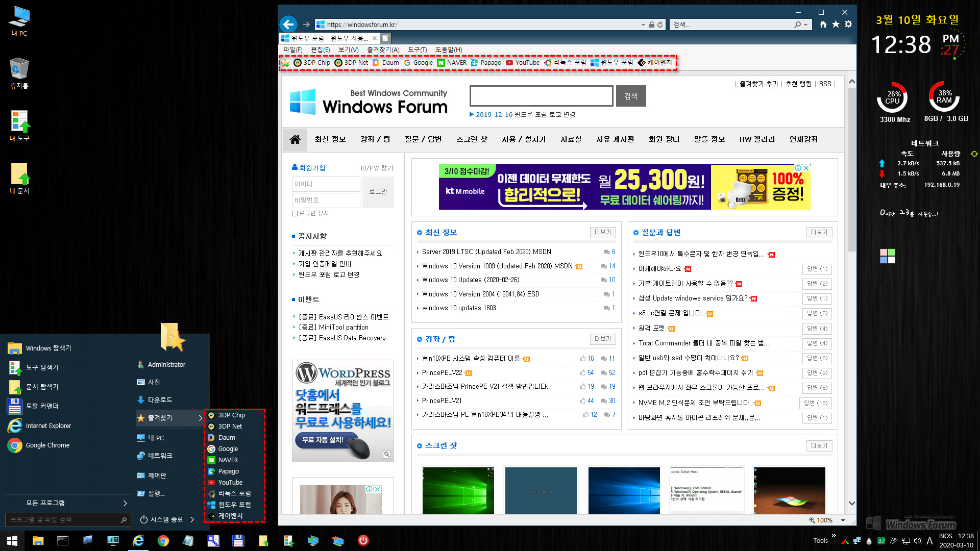Open the 보기(V) menu
Screen dimensions: 980x551
pyautogui.click(x=348, y=50)
